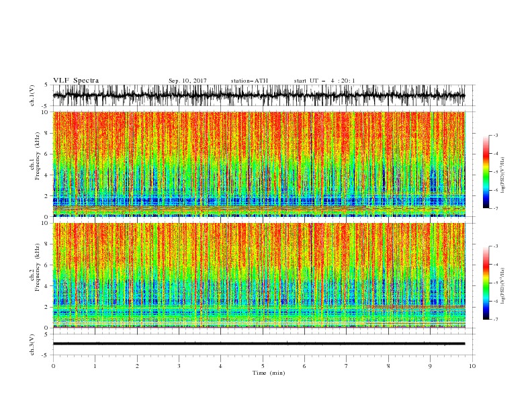Click the log(PSD) label beside ch.1 colorbar

pyautogui.click(x=503, y=175)
